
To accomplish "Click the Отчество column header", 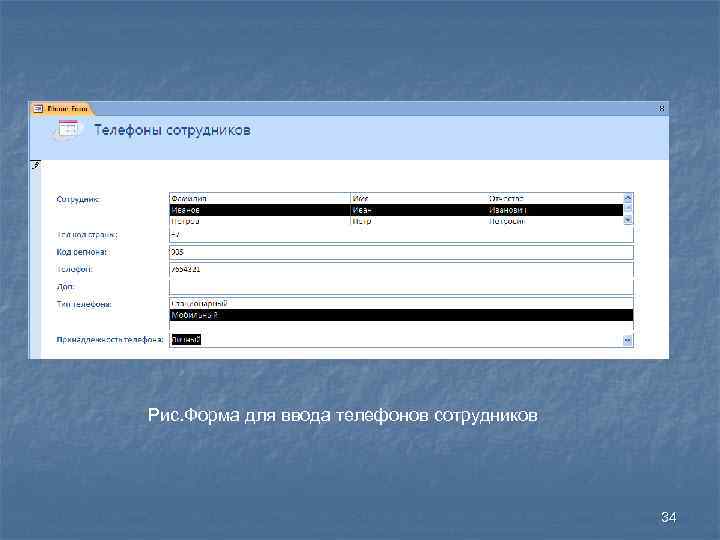I will point(506,198).
